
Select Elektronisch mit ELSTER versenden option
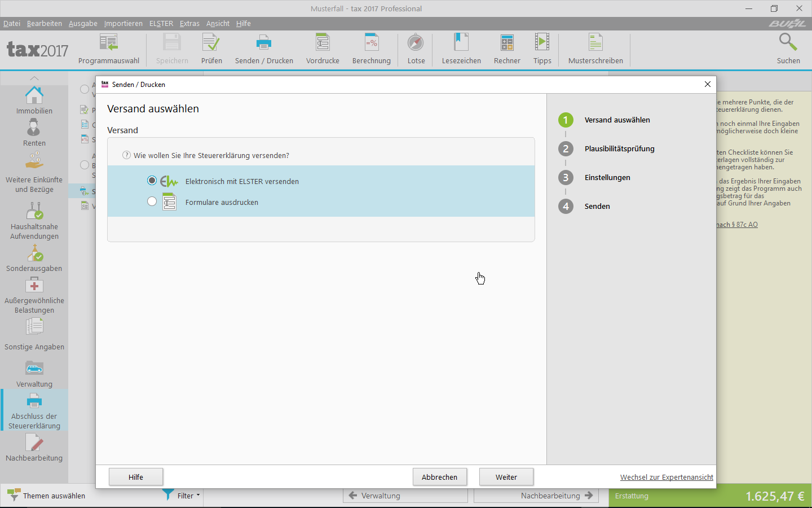click(152, 181)
